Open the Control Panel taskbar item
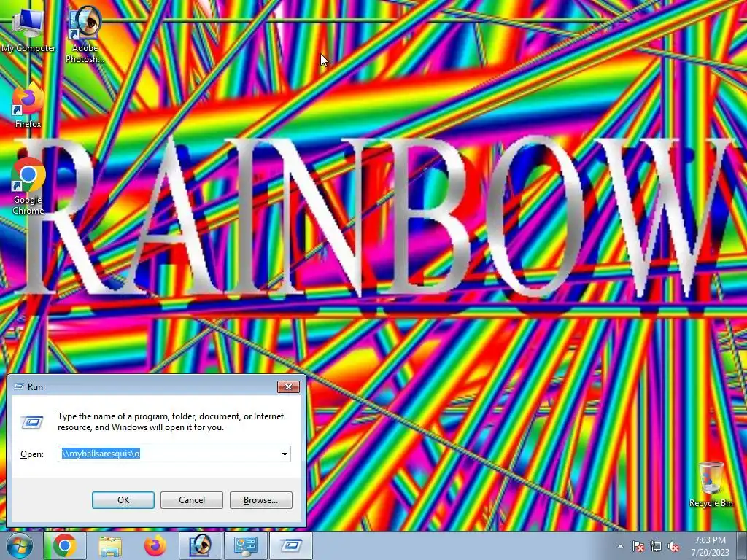This screenshot has height=560, width=747. tap(245, 545)
